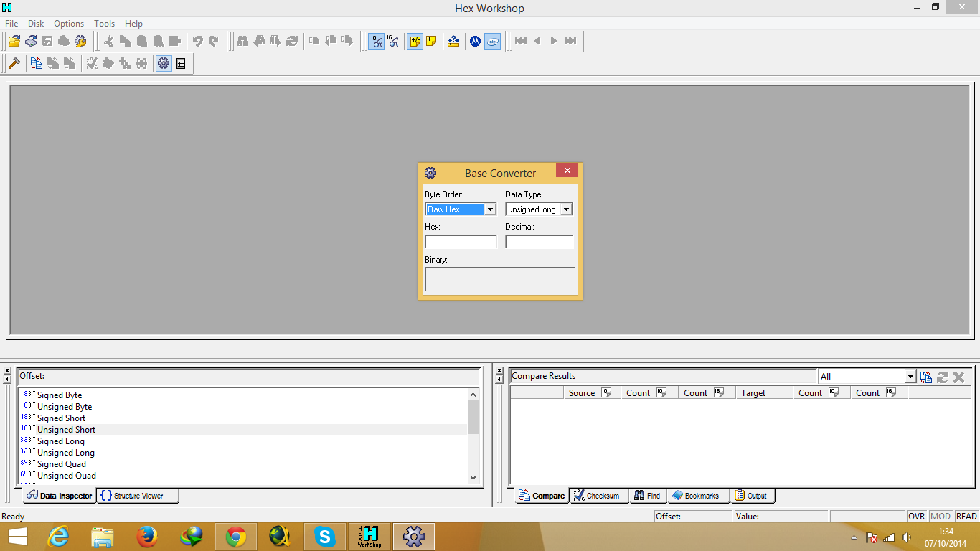980x551 pixels.
Task: Select the Signed Quad row
Action: point(244,464)
